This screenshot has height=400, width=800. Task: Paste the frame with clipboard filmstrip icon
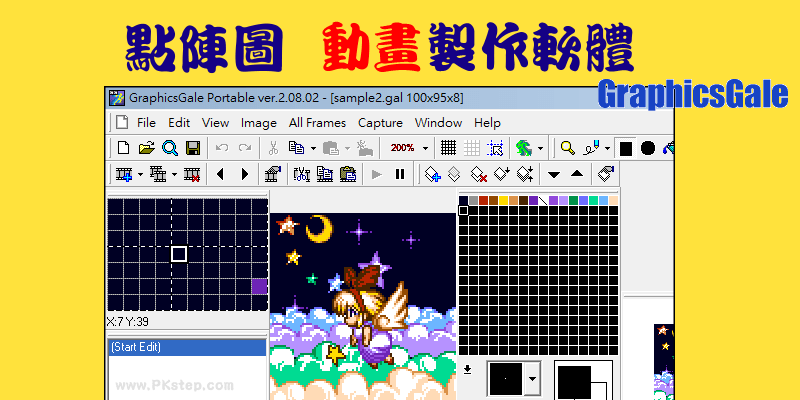(x=348, y=174)
